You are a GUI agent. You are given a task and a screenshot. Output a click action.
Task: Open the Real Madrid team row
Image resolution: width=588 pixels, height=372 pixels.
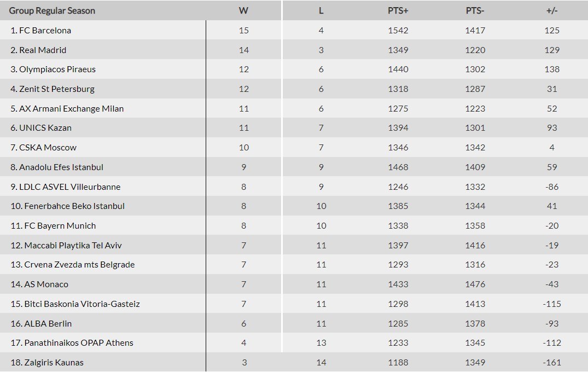[x=43, y=50]
